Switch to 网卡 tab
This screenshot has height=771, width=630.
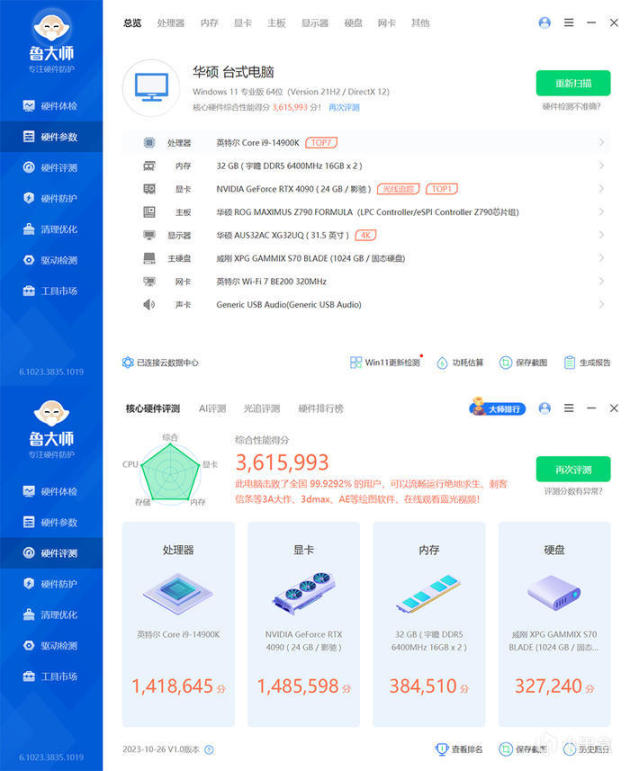pos(387,23)
